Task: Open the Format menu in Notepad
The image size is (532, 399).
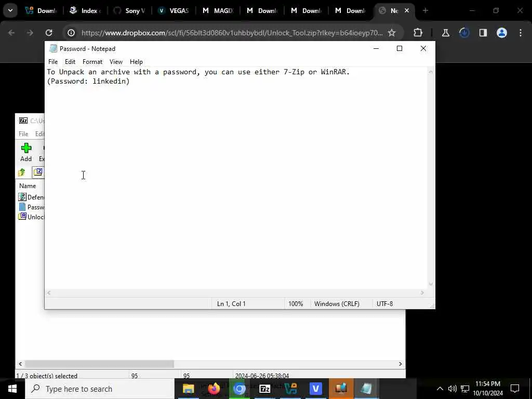Action: coord(92,62)
